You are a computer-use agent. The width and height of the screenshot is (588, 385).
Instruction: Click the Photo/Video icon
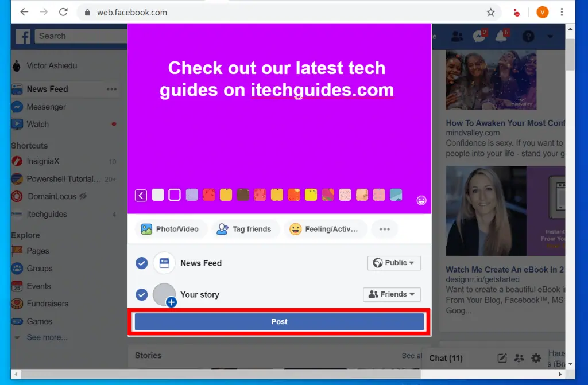click(x=145, y=229)
